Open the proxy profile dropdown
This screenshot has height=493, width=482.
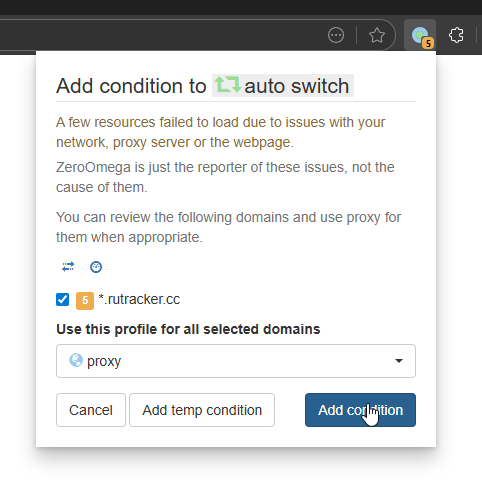pos(236,361)
